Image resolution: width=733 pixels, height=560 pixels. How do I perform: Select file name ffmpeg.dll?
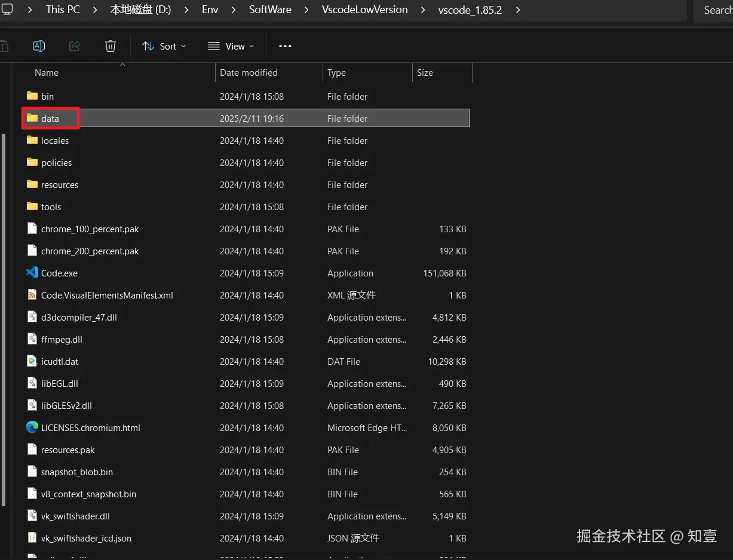[x=62, y=340]
